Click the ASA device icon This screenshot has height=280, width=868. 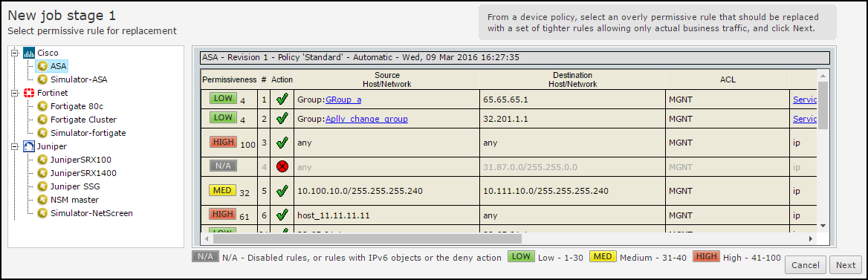point(42,66)
